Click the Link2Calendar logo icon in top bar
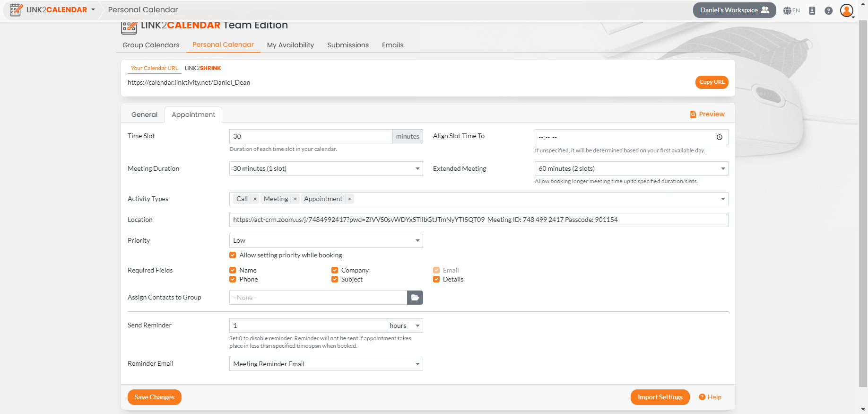868x414 pixels. (x=16, y=10)
